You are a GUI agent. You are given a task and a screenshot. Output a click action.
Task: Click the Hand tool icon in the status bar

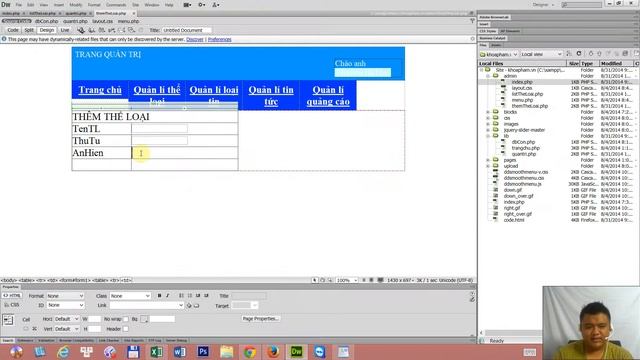tap(322, 280)
